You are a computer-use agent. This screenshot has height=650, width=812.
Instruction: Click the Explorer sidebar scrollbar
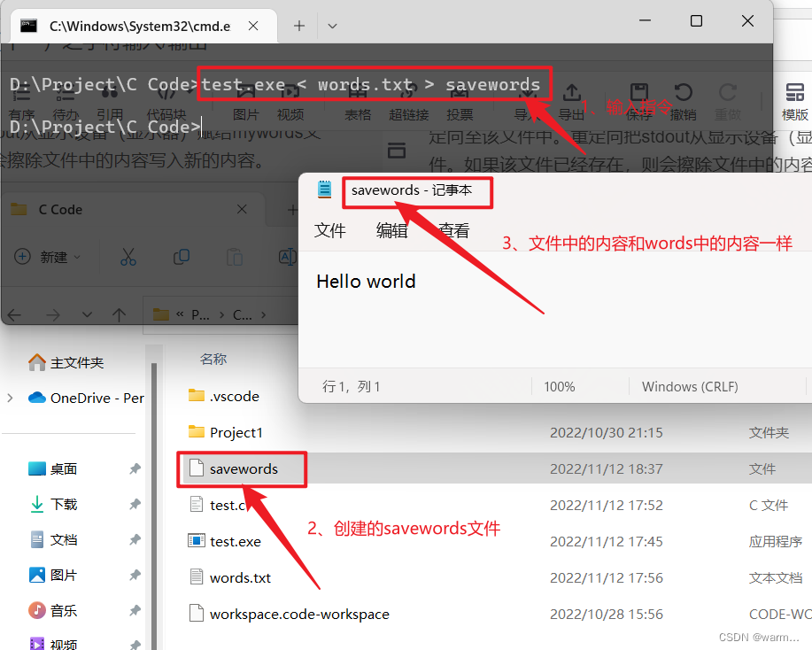coord(154,506)
